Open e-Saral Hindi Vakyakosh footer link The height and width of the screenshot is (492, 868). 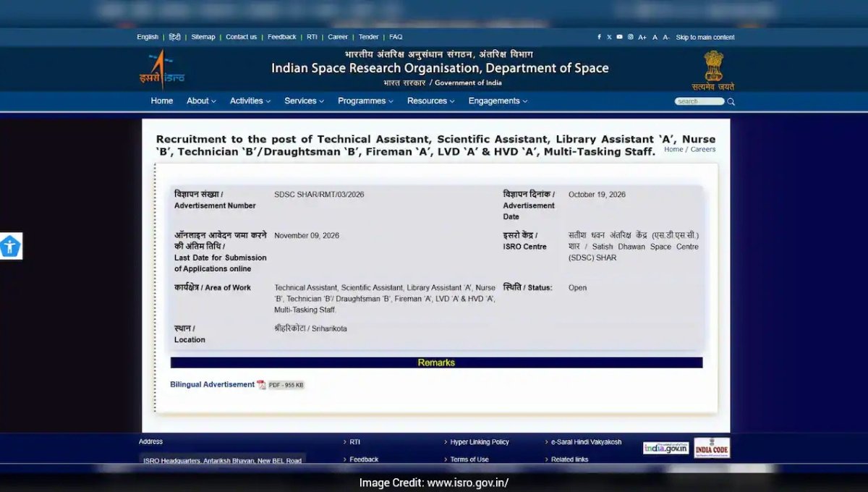pos(586,442)
